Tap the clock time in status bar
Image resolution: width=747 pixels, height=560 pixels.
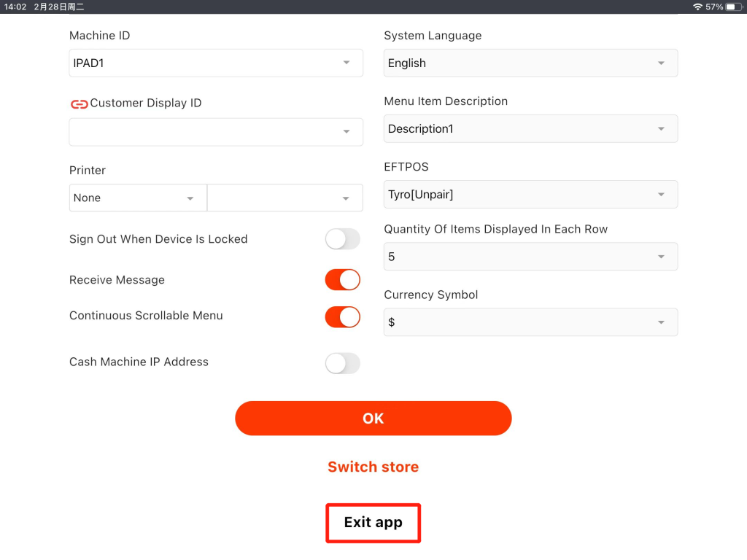pyautogui.click(x=15, y=7)
